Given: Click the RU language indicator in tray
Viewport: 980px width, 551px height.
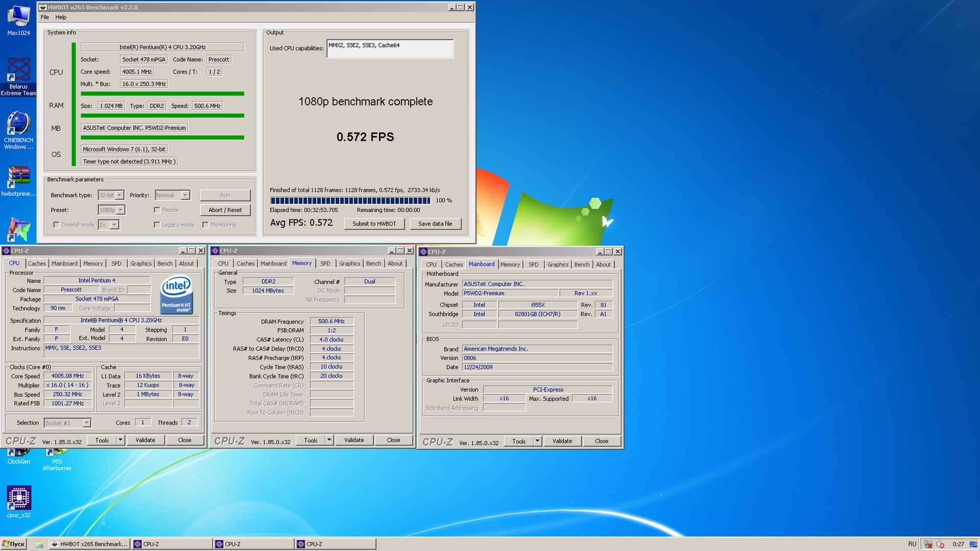Looking at the screenshot, I should 912,544.
